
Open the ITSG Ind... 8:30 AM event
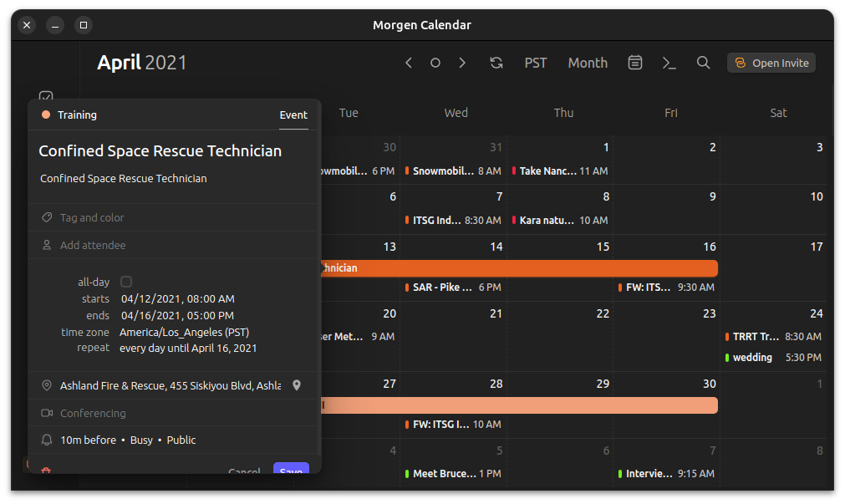tap(453, 220)
